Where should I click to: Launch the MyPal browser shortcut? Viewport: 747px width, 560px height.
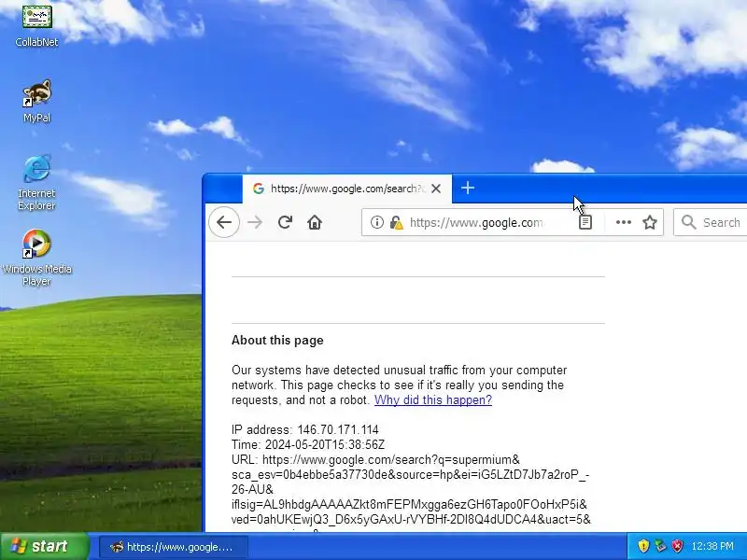(36, 101)
